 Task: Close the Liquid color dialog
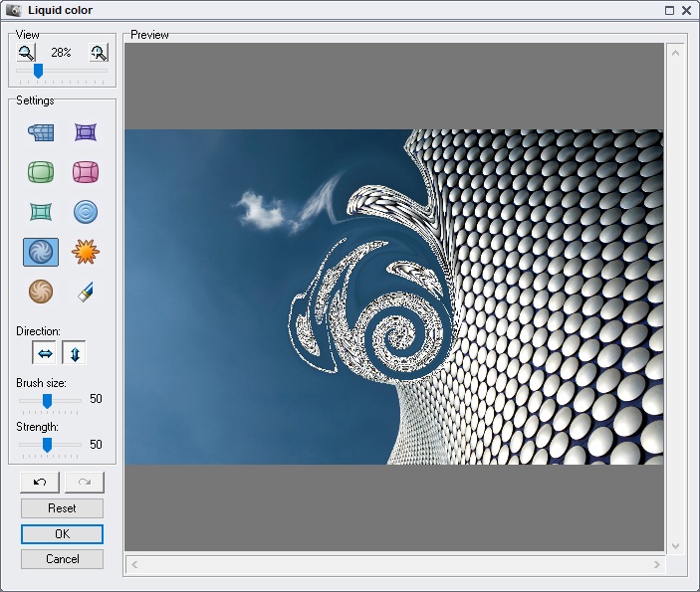687,10
